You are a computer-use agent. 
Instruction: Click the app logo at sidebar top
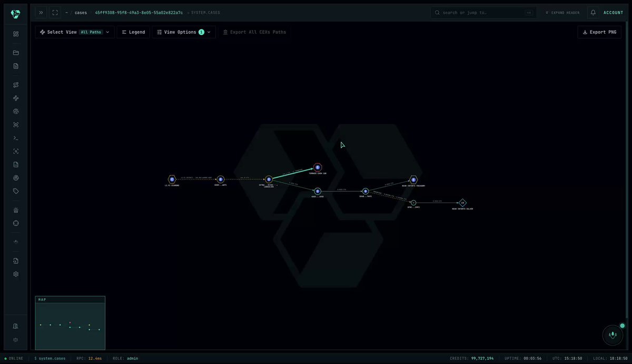16,14
